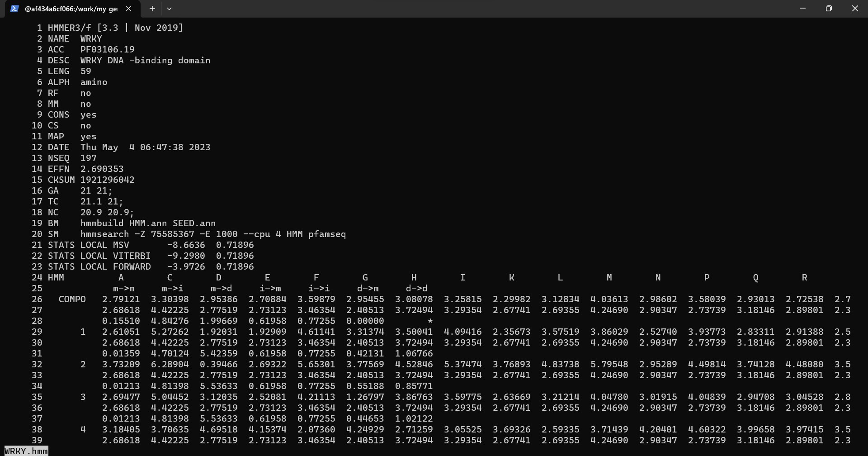The image size is (868, 456).
Task: Click value '1.02122' on line 37
Action: coord(414,418)
